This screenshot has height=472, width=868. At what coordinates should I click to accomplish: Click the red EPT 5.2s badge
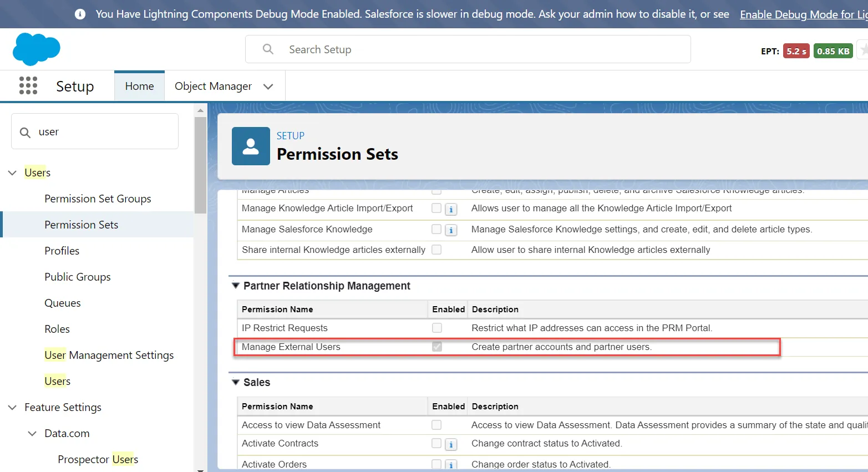pos(796,50)
